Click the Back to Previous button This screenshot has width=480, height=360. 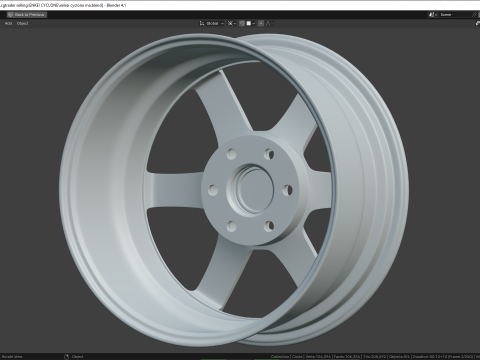point(27,15)
